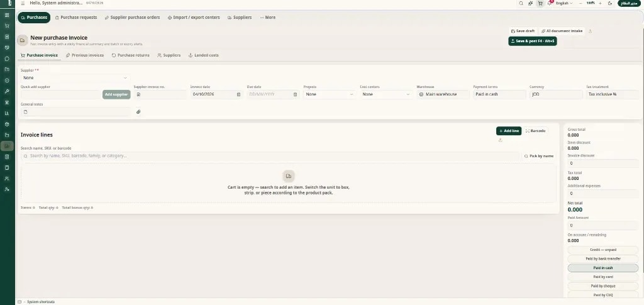Open the notifications bell with red badge
644x305 pixels.
pos(550,3)
